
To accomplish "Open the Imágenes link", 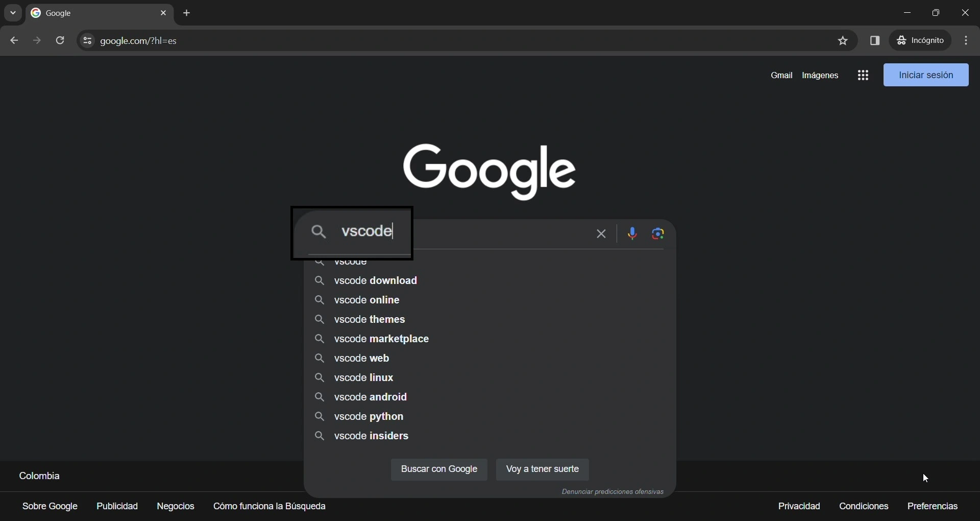I will [x=821, y=76].
